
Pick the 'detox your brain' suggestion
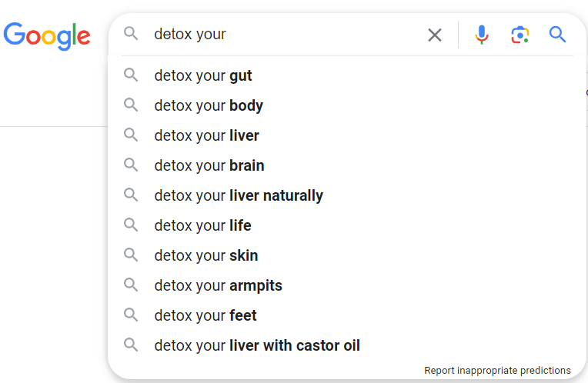[209, 165]
